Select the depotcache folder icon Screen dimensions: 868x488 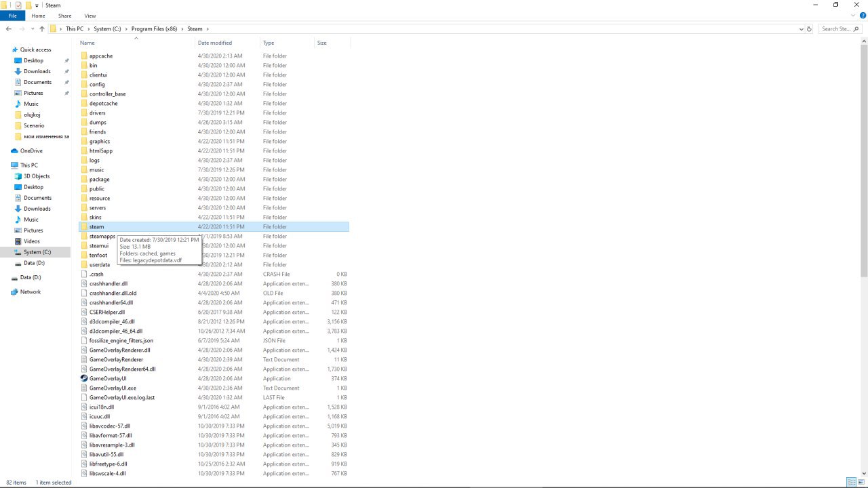(x=84, y=104)
